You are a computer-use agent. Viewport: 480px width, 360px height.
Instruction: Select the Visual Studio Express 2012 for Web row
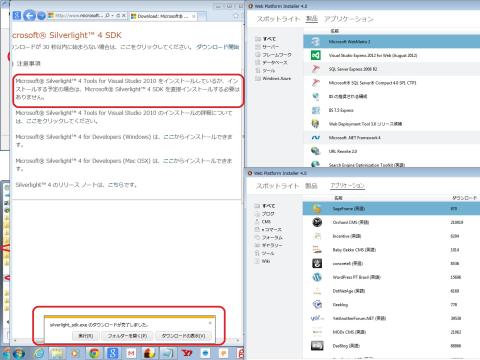click(x=392, y=55)
